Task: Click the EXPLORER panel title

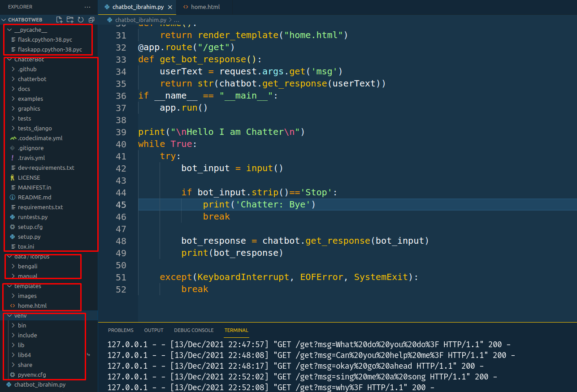Action: point(20,7)
